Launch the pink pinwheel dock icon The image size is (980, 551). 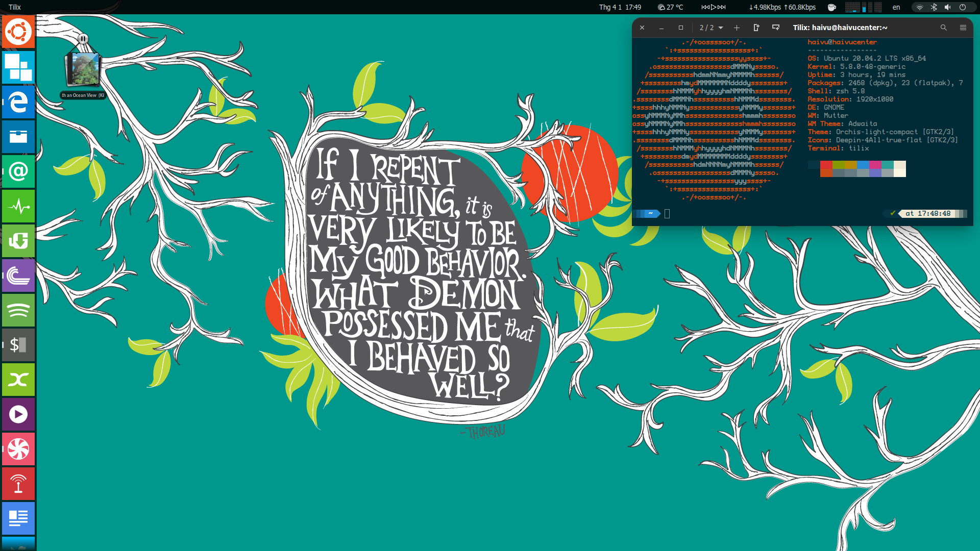click(18, 448)
